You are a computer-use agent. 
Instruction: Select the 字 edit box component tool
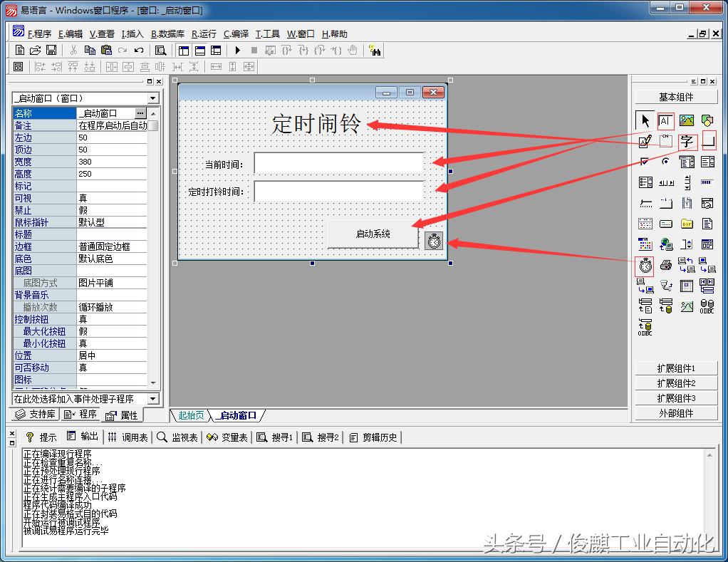point(687,140)
